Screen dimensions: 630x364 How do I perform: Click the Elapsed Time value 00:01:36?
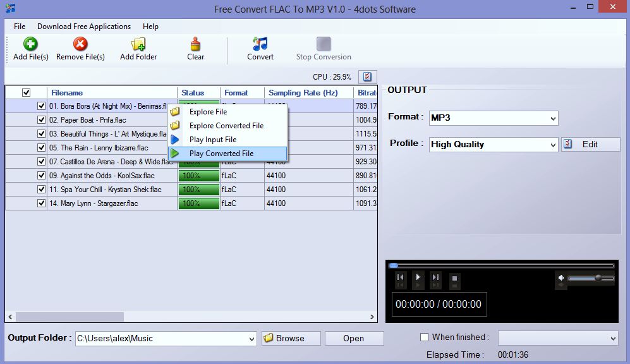tap(513, 355)
